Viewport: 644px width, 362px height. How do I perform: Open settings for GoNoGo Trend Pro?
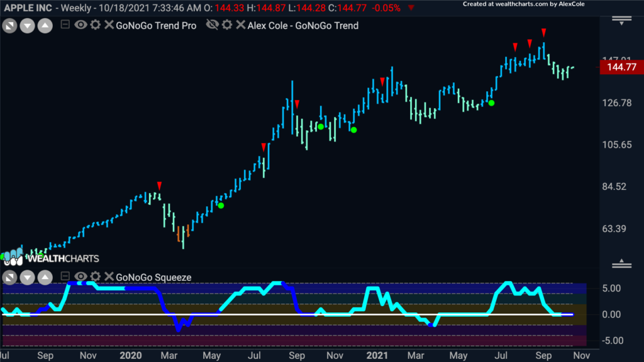(96, 25)
